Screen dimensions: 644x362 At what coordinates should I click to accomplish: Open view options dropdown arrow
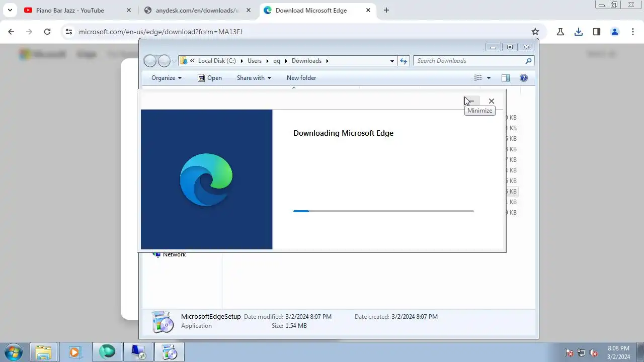coord(489,78)
